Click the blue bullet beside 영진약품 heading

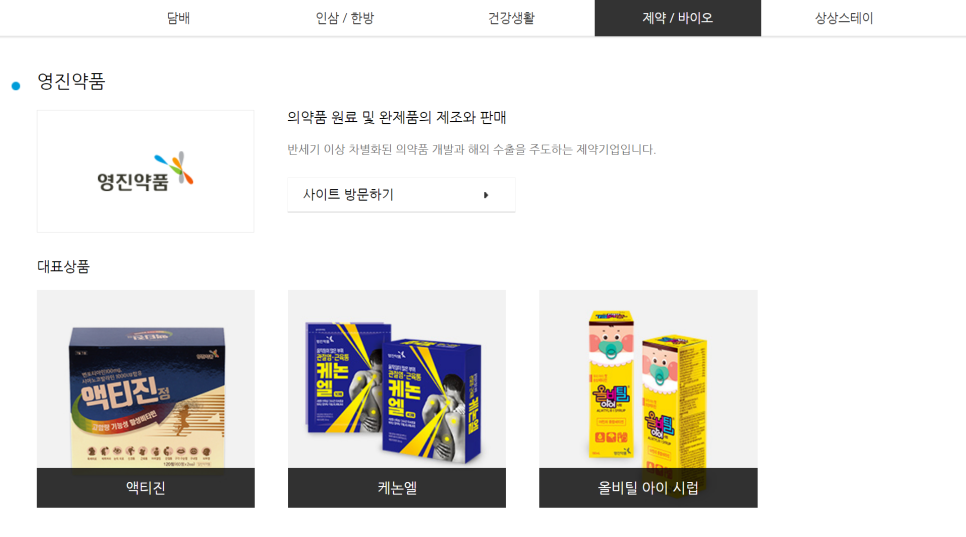pos(16,86)
